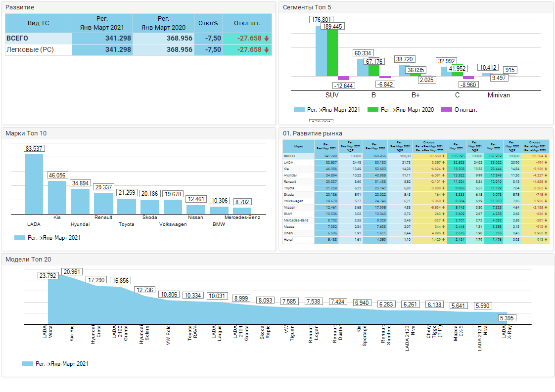Click green Рег.->Янв-Март 2020 legend swatch

373,110
